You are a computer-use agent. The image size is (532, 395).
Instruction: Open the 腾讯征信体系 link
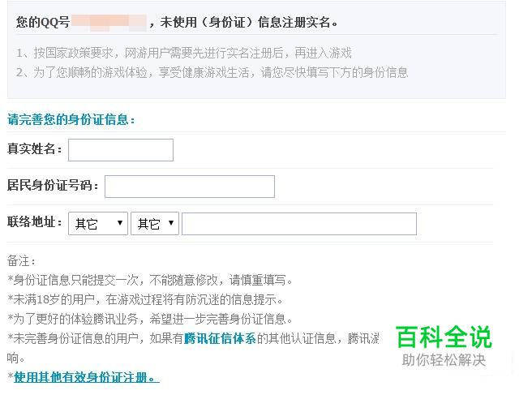pyautogui.click(x=220, y=338)
